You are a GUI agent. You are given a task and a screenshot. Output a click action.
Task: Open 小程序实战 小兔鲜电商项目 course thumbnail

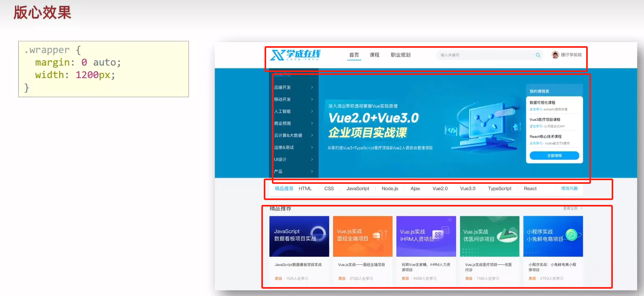pyautogui.click(x=553, y=236)
